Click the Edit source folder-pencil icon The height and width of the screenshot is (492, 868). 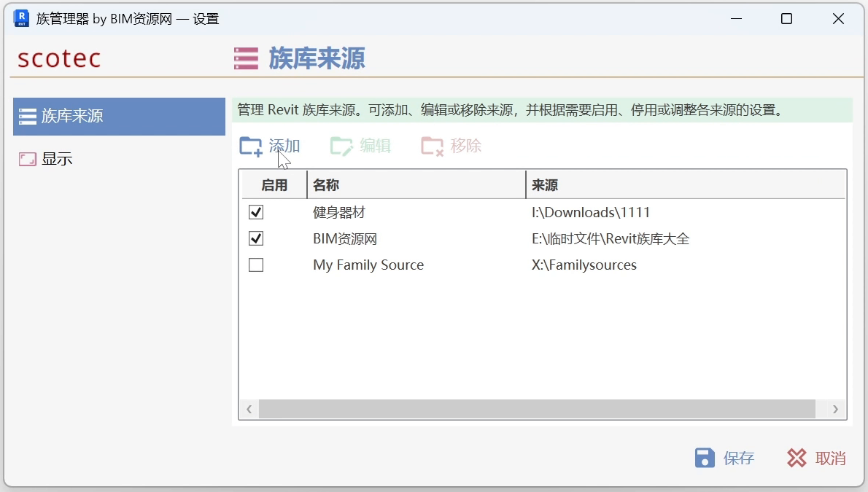click(x=341, y=147)
